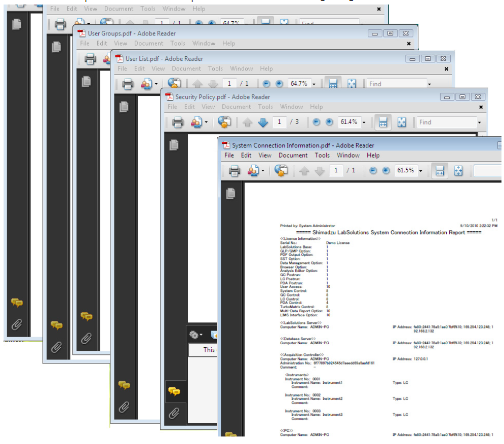This screenshot has height=444, width=504.
Task: Go to next page in Security Policy window
Action: (263, 122)
